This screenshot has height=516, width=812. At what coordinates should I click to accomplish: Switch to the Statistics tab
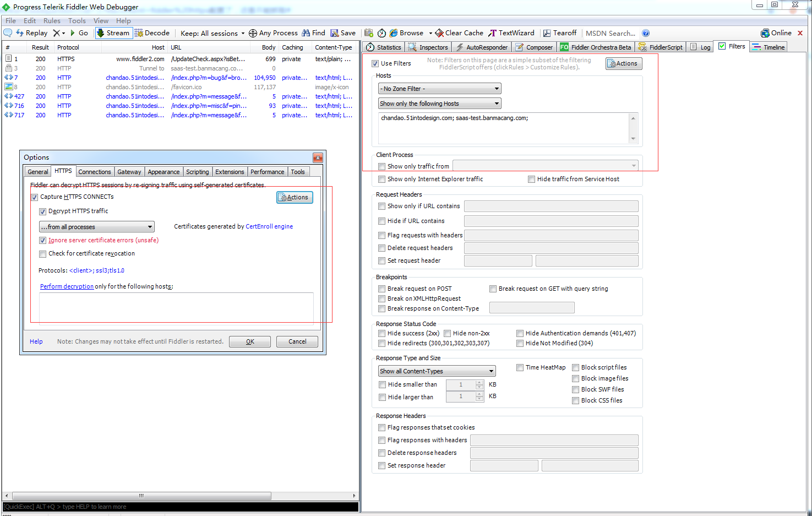point(384,47)
